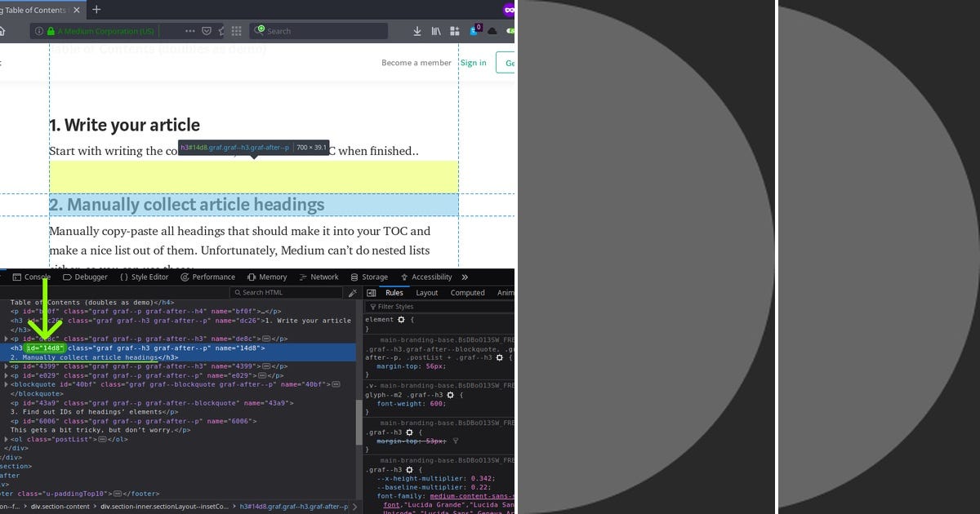Expand the p node with id 4399
This screenshot has height=514, width=980.
point(7,366)
